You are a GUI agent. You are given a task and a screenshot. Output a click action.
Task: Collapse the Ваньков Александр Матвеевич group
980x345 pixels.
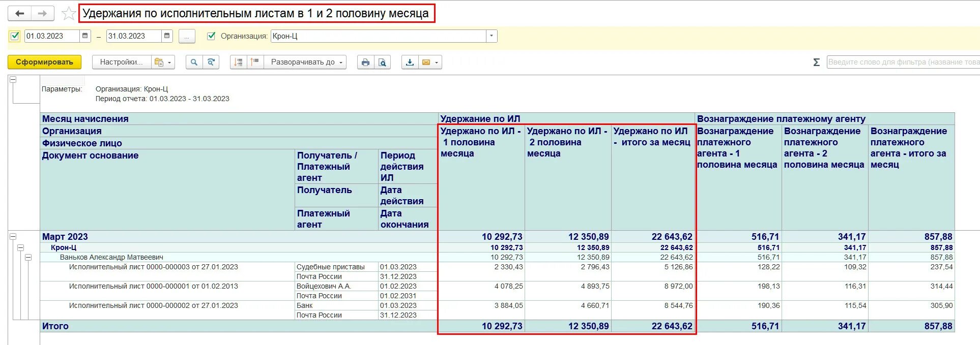28,257
